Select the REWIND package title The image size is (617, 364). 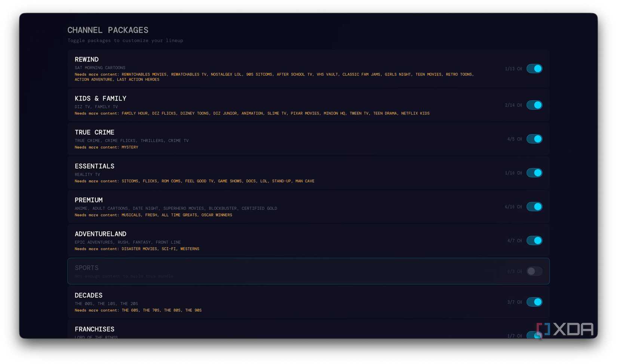(x=86, y=59)
